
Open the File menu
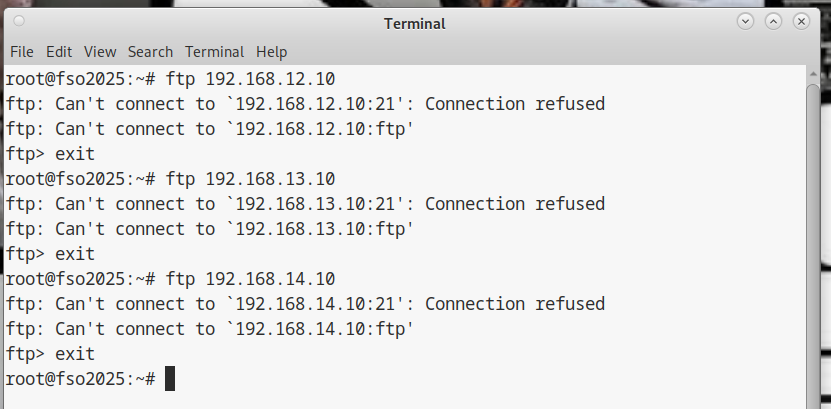tap(21, 52)
